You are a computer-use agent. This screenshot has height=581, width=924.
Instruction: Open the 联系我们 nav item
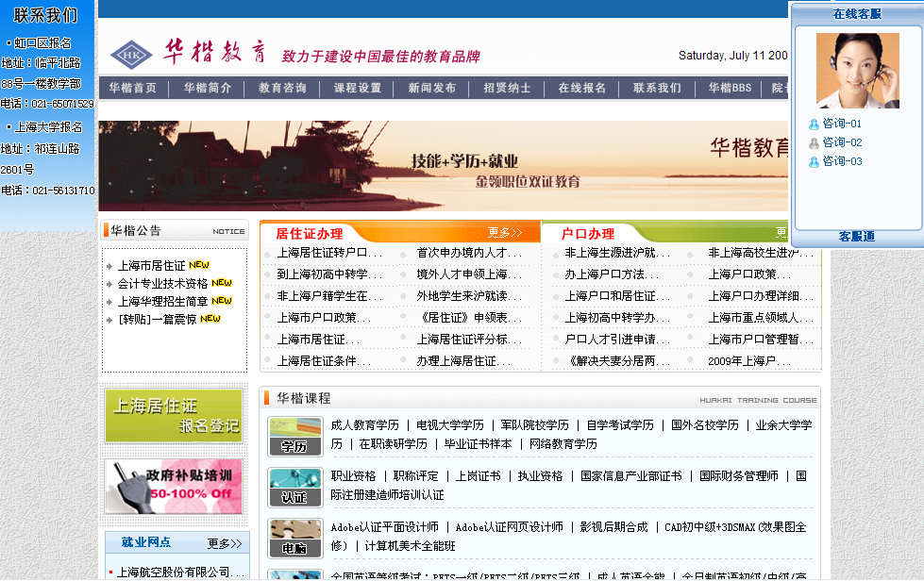pyautogui.click(x=657, y=88)
